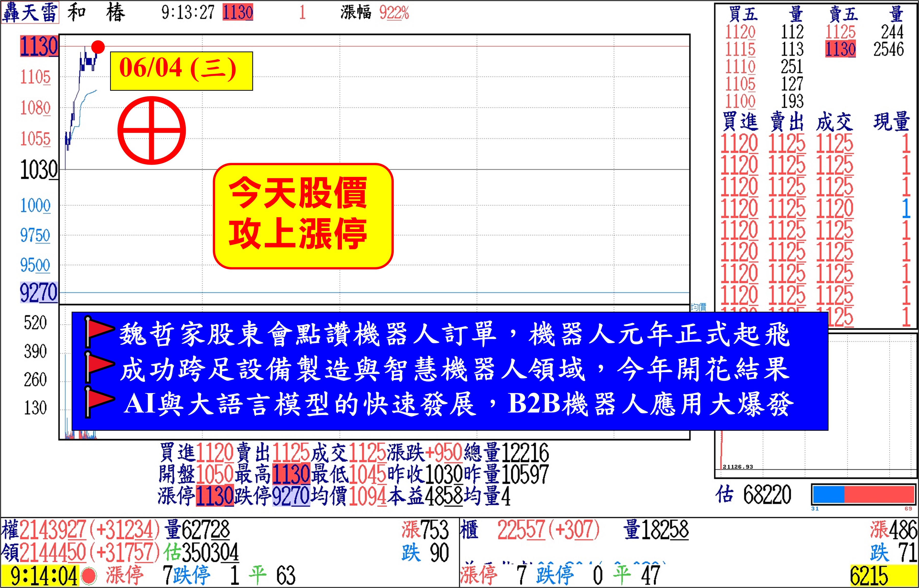The height and width of the screenshot is (588, 919).
Task: Click the second red flag about 成功跨足設備製造
Action: click(x=99, y=366)
